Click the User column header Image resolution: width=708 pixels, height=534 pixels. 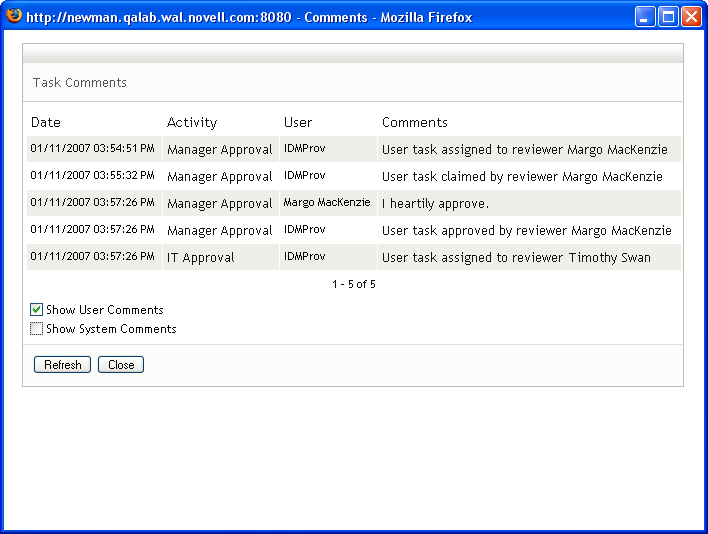[298, 123]
